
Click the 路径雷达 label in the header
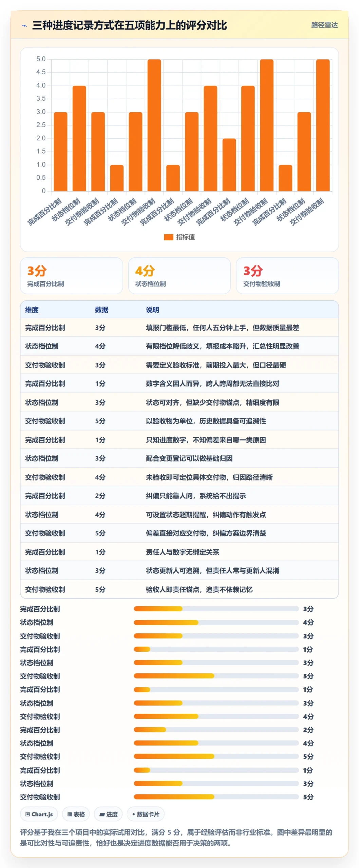coord(324,25)
